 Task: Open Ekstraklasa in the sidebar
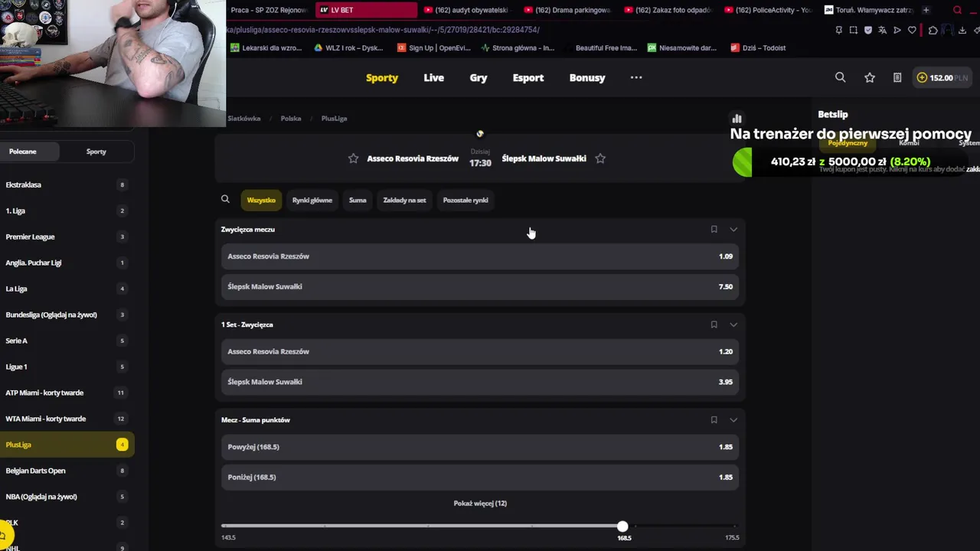[67, 184]
